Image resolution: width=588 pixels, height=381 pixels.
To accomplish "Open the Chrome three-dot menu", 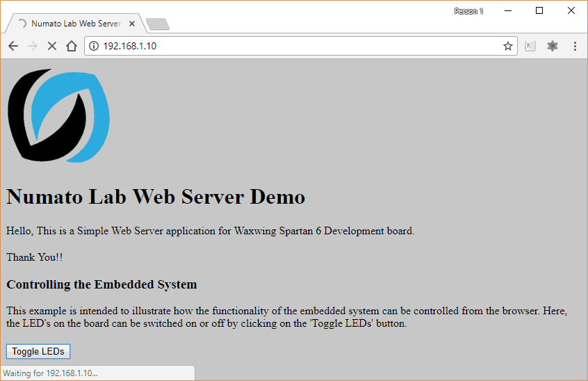I will (x=575, y=46).
